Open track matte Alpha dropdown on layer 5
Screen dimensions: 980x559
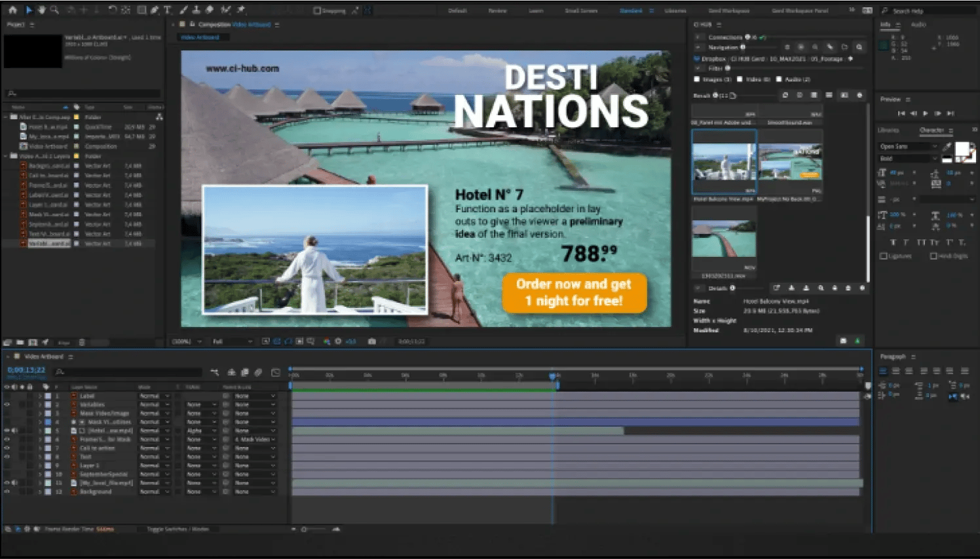(x=201, y=431)
